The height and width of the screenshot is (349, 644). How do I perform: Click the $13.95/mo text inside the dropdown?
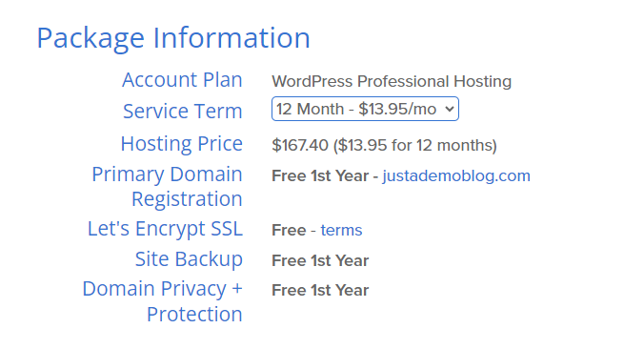click(397, 110)
